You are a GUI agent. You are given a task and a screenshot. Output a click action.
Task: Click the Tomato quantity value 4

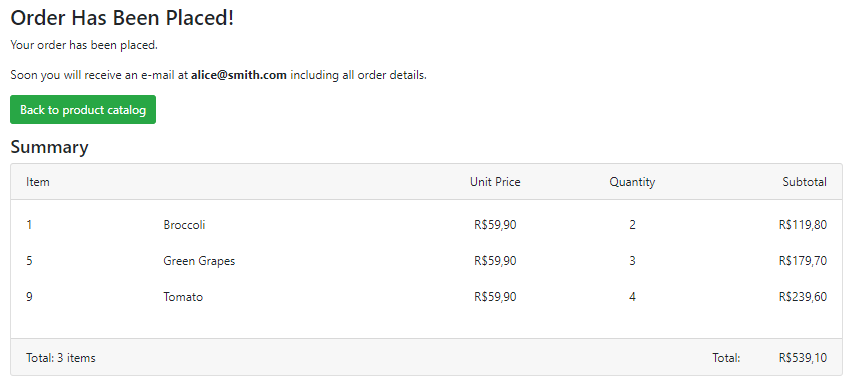click(x=632, y=297)
